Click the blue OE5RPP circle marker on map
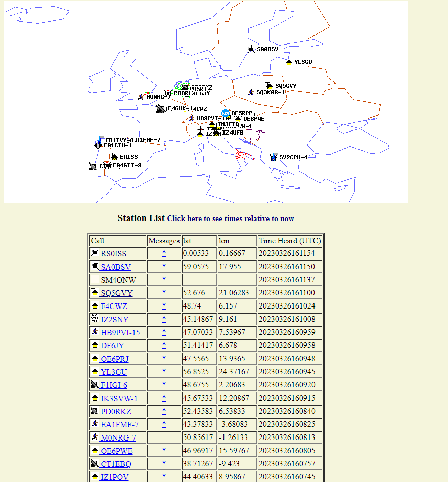This screenshot has height=482, width=448. tap(226, 114)
